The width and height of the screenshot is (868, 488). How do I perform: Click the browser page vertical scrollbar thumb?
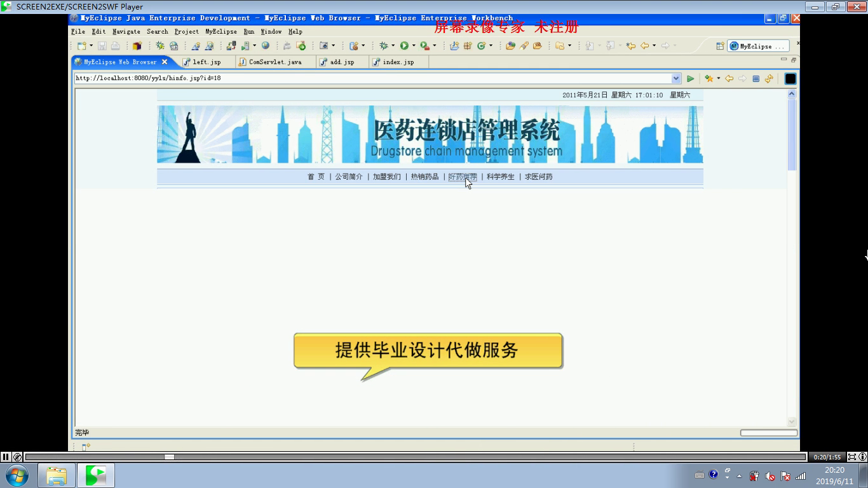tap(792, 134)
